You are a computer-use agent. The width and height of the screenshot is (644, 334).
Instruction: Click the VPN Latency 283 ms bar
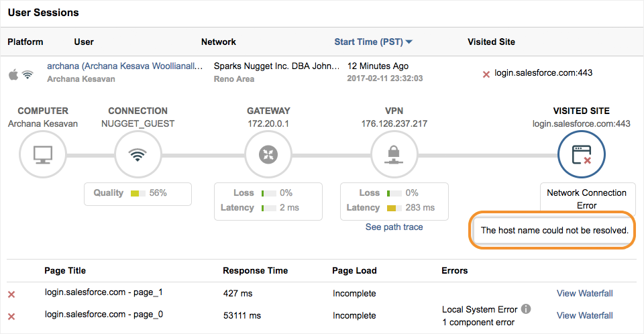pyautogui.click(x=395, y=208)
